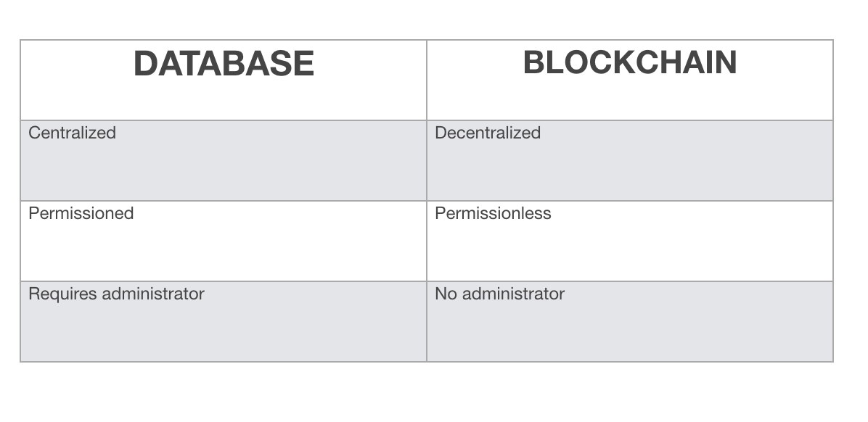Click the word Requires in last row
The height and width of the screenshot is (422, 868).
pos(55,294)
